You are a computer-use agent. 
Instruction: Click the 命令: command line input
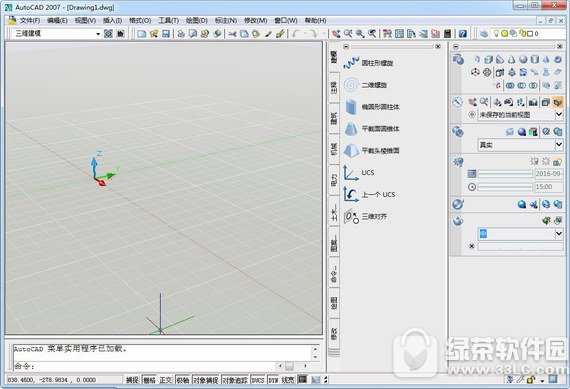[145, 366]
